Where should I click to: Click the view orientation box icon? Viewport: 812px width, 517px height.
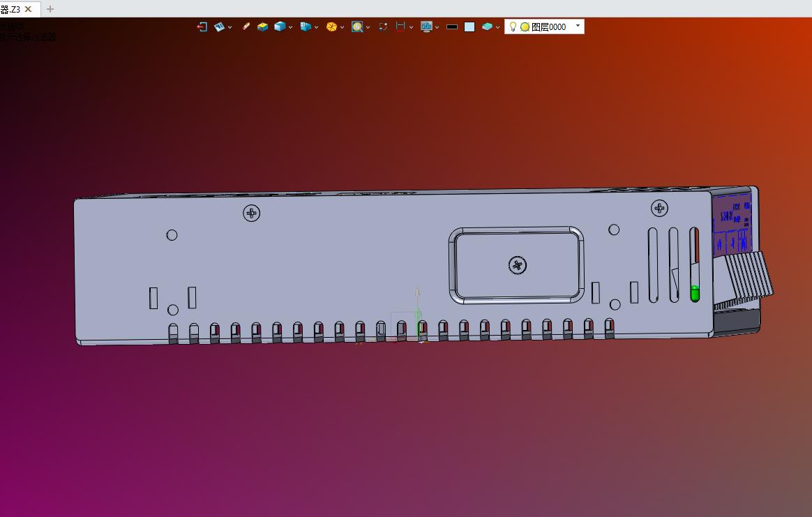click(306, 27)
